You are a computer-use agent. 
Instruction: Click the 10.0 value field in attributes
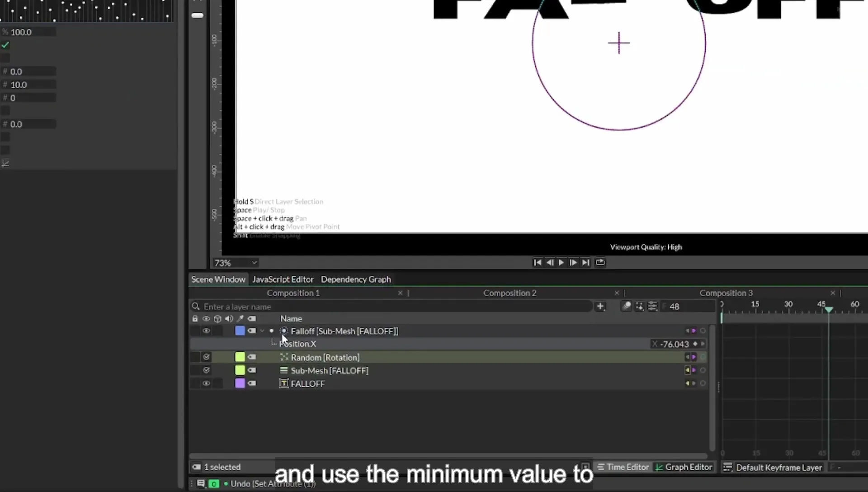point(29,85)
